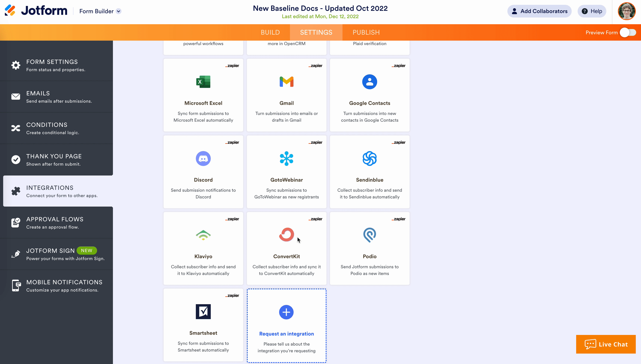Click the Sendinblue card title
The image size is (641, 364).
tap(370, 180)
